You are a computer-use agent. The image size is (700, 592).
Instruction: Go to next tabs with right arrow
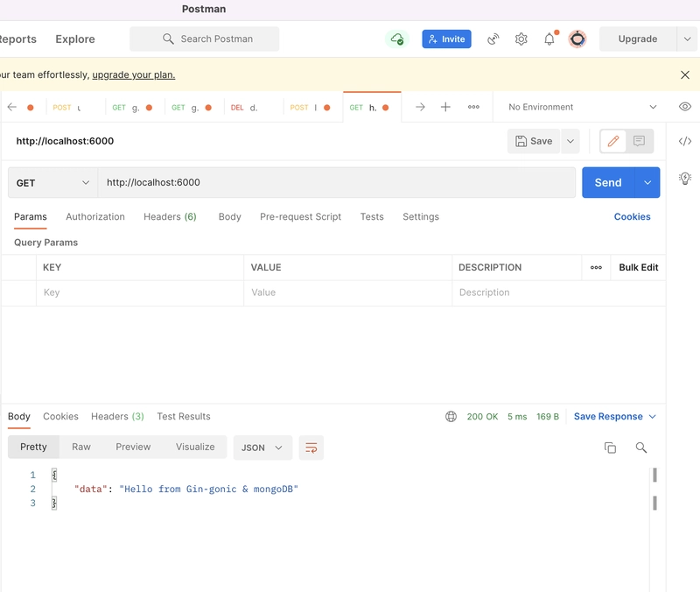(x=420, y=107)
